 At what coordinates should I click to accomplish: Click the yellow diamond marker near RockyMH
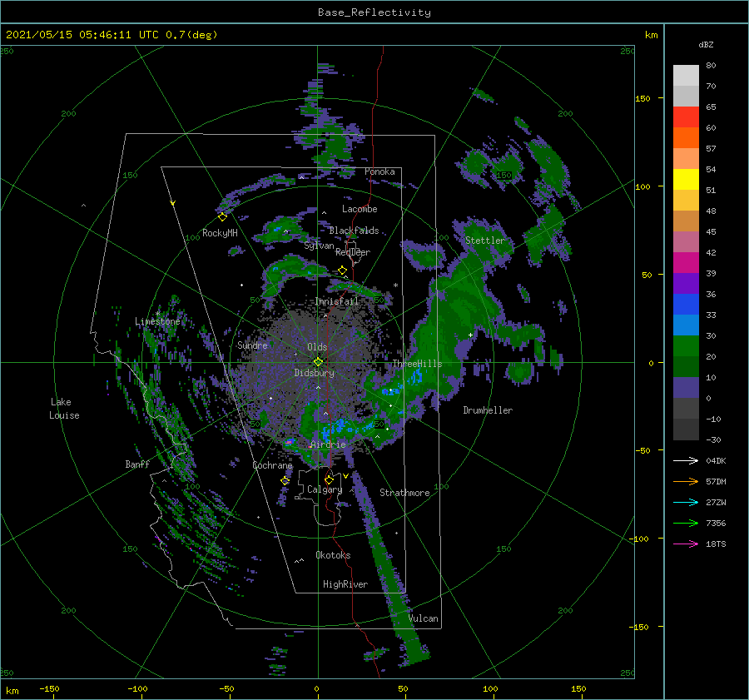coord(222,217)
